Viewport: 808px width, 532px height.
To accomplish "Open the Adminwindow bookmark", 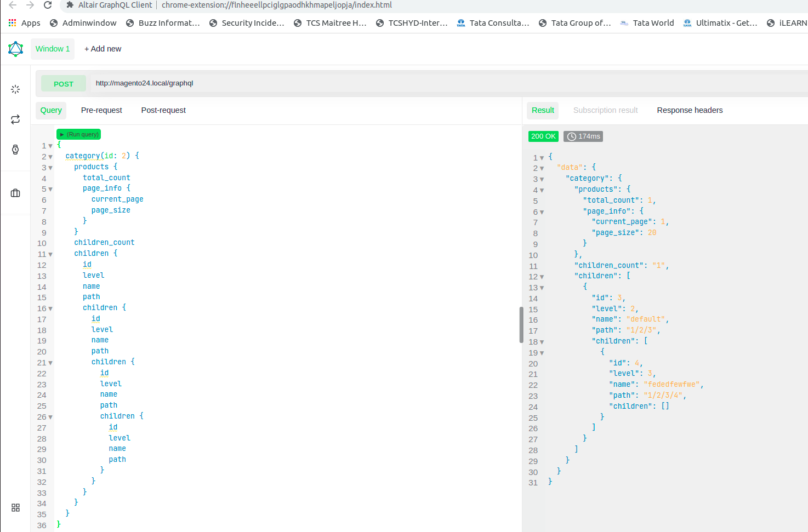I will coord(83,23).
